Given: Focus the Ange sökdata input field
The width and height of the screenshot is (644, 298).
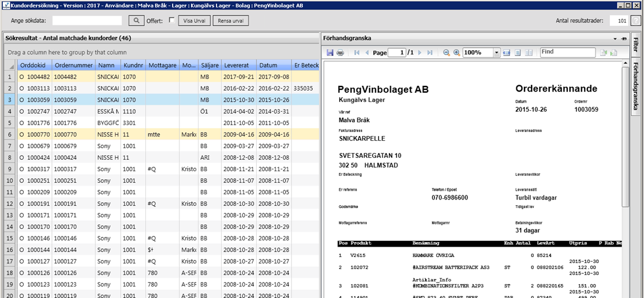Looking at the screenshot, I should coord(87,21).
